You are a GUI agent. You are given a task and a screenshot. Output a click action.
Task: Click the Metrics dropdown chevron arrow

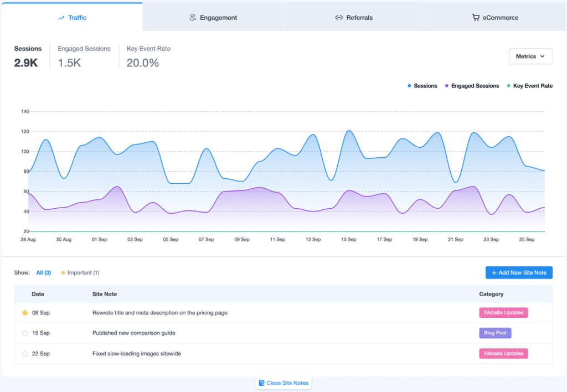tap(543, 56)
